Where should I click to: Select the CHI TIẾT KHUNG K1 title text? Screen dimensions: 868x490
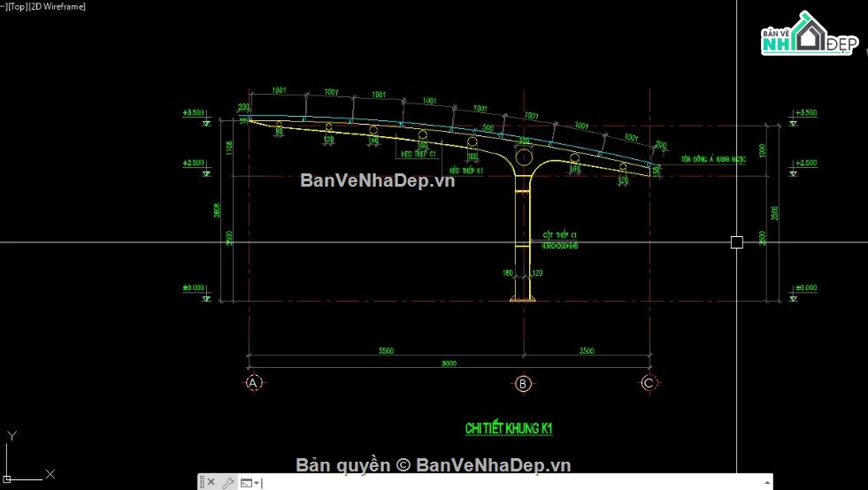(509, 429)
